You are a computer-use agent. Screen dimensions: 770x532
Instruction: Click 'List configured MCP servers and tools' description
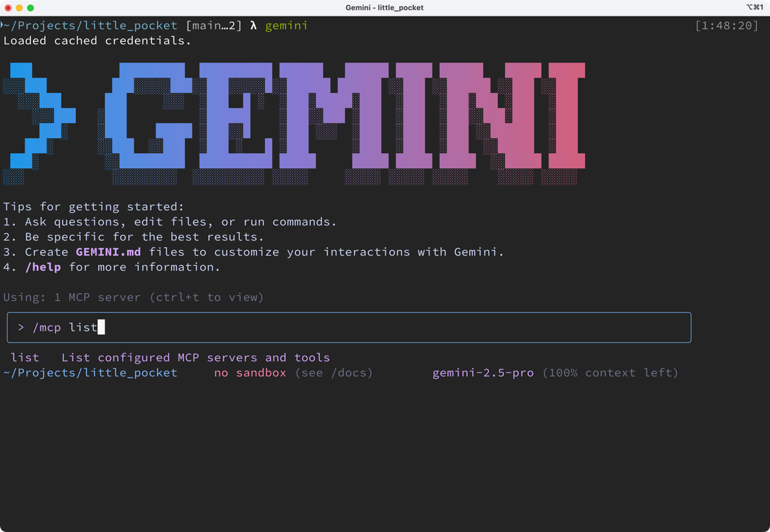point(196,358)
